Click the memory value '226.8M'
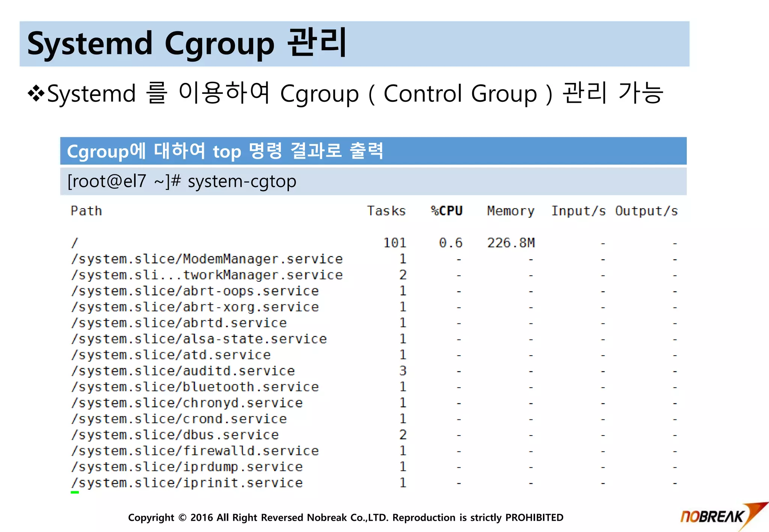Image resolution: width=769 pixels, height=532 pixels. [x=511, y=243]
